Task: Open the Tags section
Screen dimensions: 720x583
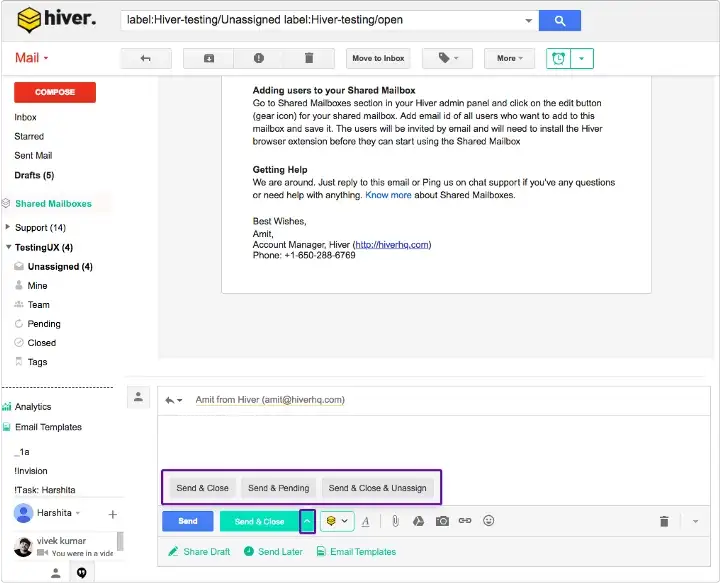Action: click(37, 362)
